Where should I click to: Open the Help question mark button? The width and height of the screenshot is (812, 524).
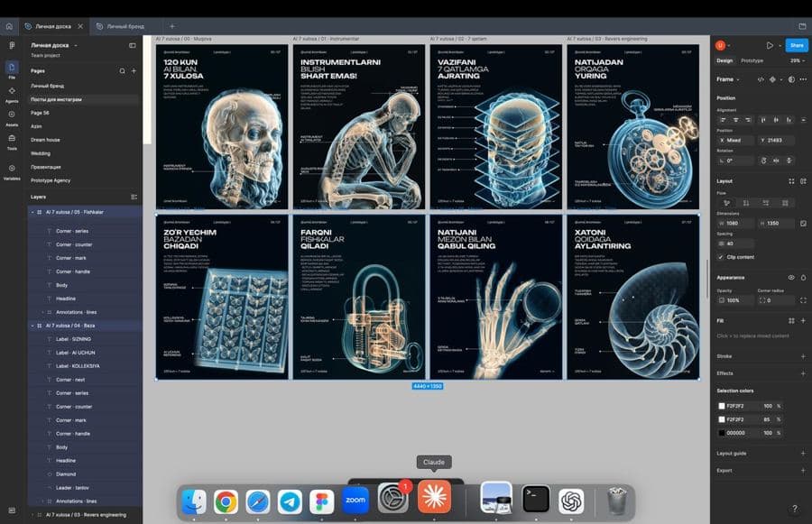coord(795,509)
